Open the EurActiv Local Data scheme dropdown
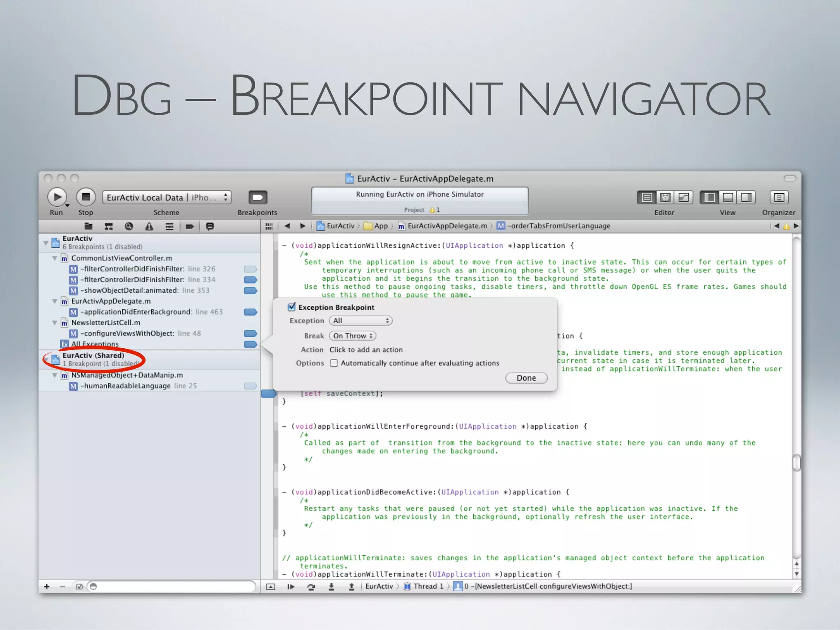 tap(167, 197)
